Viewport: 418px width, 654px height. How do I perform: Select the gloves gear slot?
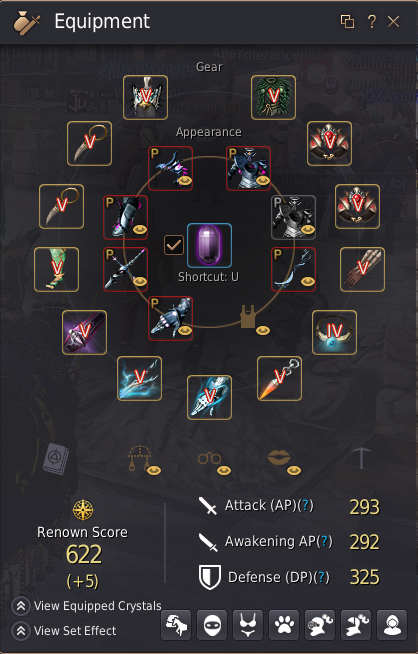(363, 269)
